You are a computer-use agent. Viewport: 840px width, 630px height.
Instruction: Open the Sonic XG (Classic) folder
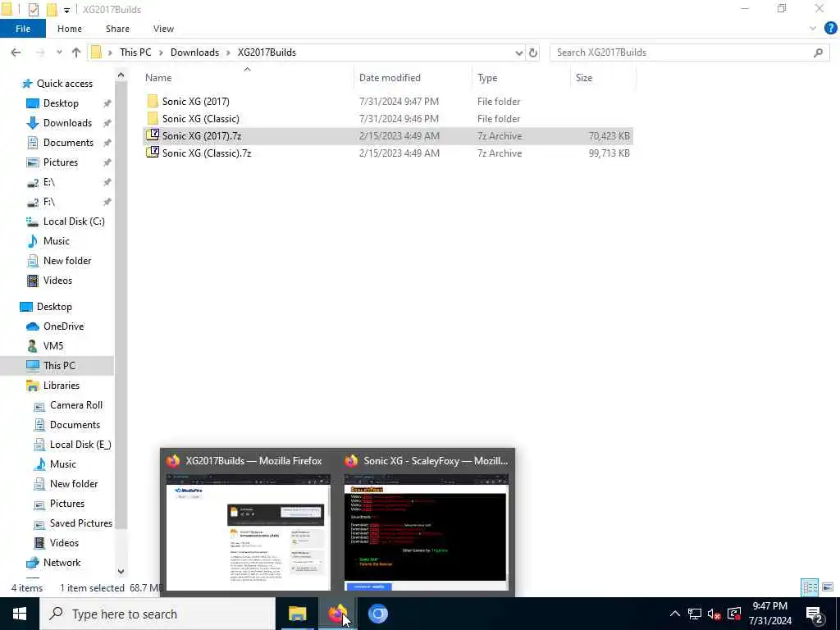200,118
